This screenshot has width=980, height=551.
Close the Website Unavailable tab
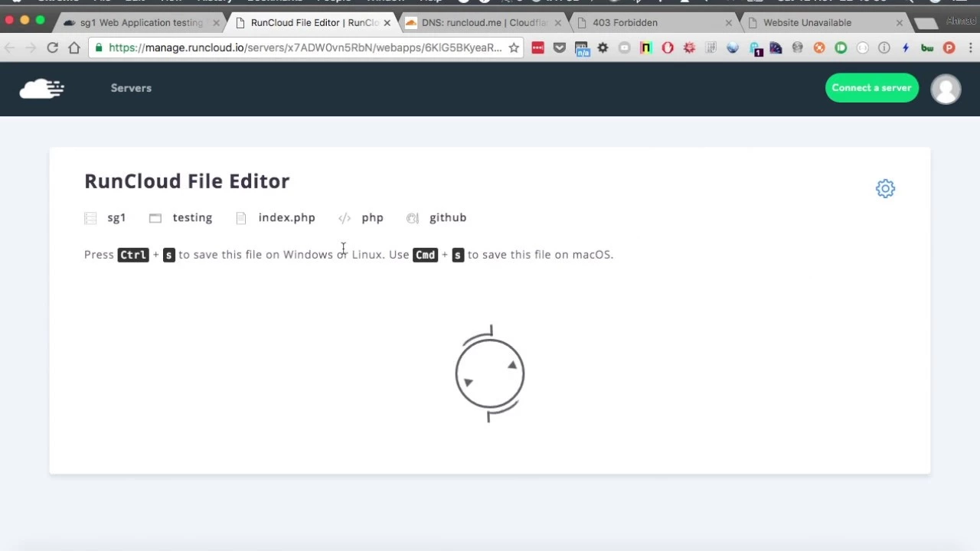point(900,23)
